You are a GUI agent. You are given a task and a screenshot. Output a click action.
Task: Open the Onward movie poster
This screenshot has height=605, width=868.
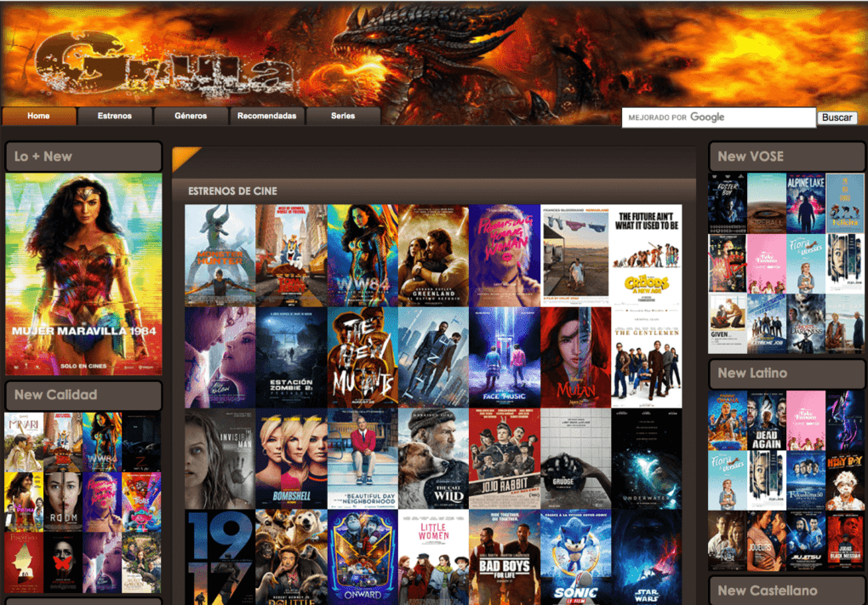(363, 557)
